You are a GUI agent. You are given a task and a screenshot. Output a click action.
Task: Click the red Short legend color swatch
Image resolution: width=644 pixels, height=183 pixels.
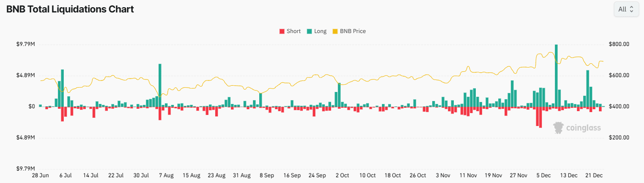282,32
